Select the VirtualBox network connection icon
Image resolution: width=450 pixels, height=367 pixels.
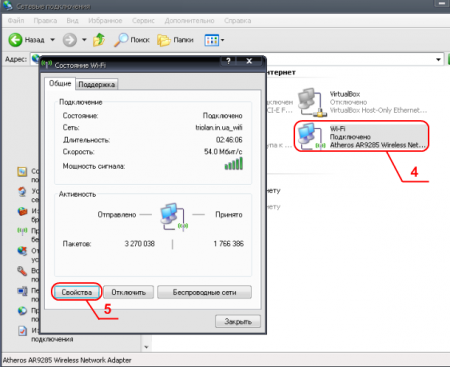click(311, 102)
